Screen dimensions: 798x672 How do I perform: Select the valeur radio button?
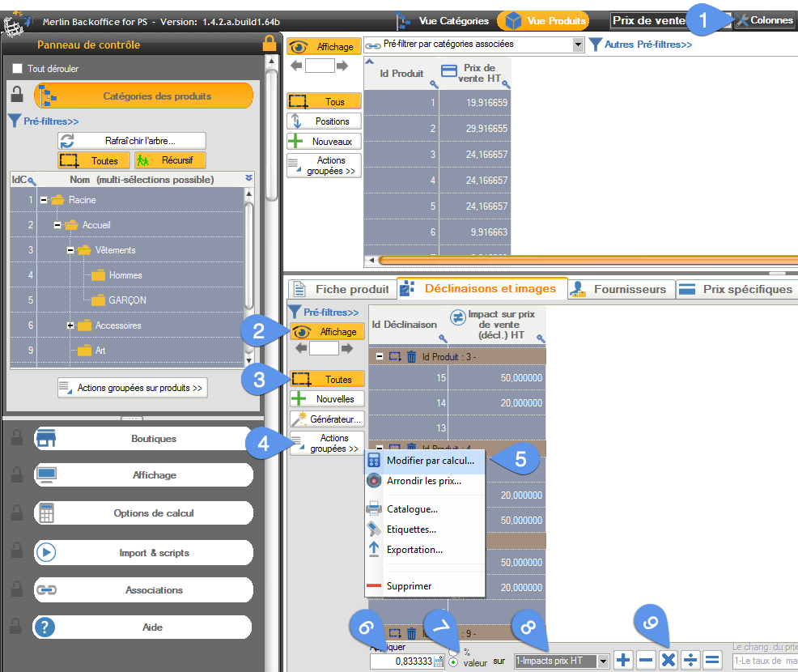[x=453, y=662]
